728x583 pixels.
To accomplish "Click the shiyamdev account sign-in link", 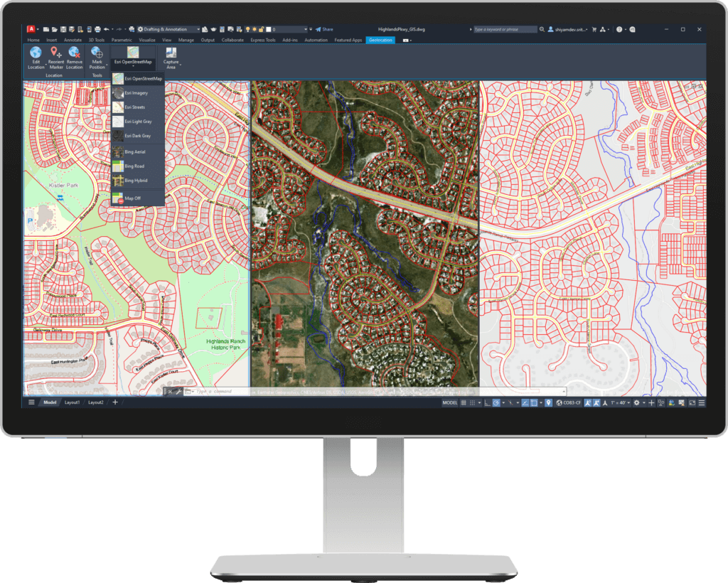I will (x=570, y=29).
